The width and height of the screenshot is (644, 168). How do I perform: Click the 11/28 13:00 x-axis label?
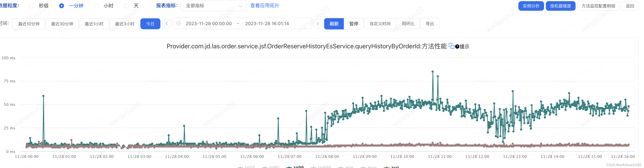pos(515,157)
